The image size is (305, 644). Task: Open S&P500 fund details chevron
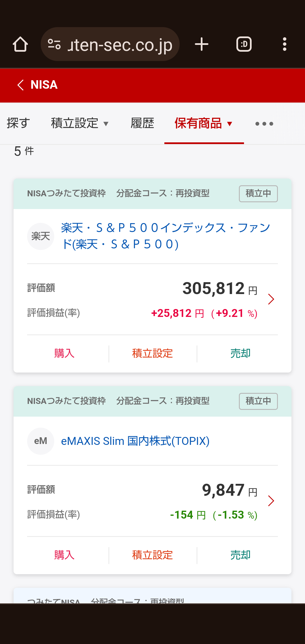271,299
